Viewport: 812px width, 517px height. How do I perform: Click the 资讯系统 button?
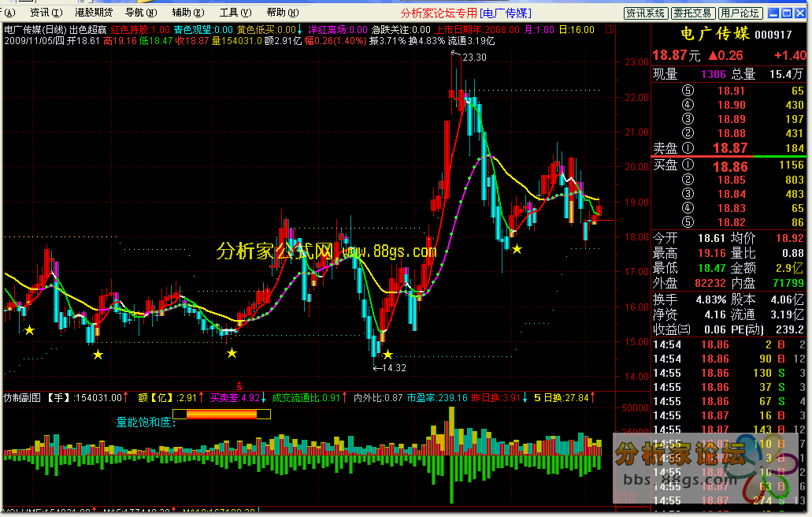coord(645,13)
